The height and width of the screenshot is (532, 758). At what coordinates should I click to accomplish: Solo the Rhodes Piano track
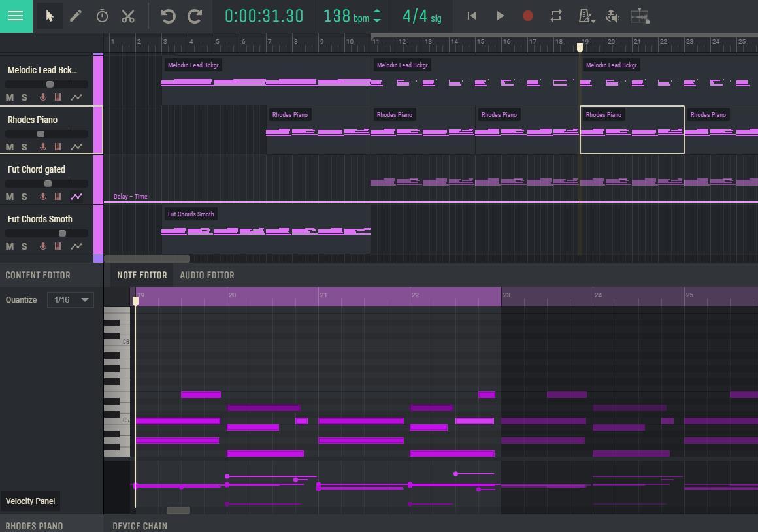tap(24, 146)
